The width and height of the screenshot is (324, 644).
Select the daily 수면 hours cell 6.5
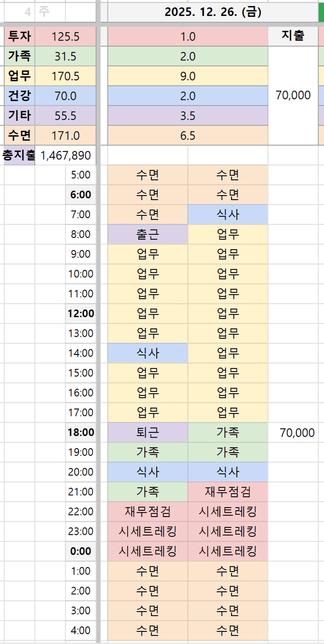[x=188, y=136]
